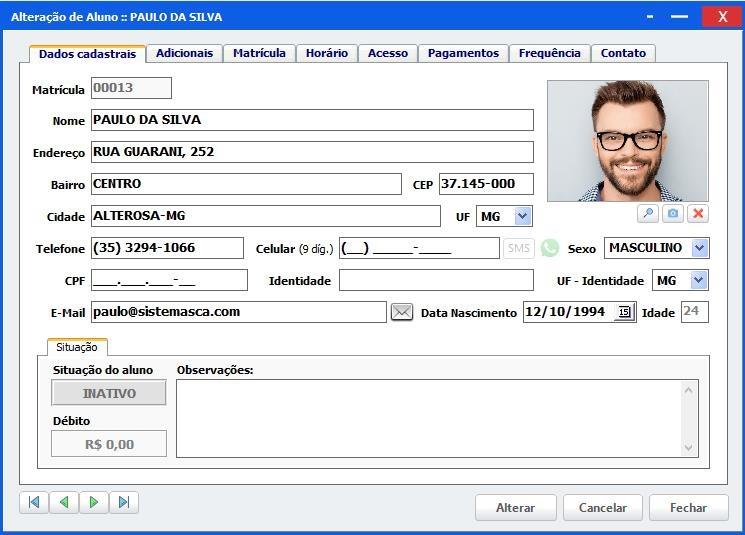Toggle the INATIVO student status button
Image resolution: width=745 pixels, height=535 pixels.
coord(109,393)
